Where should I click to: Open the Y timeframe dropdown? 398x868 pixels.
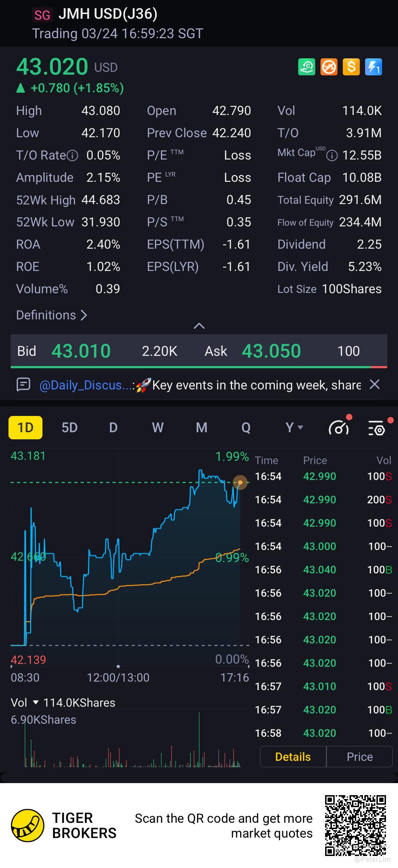(x=294, y=428)
